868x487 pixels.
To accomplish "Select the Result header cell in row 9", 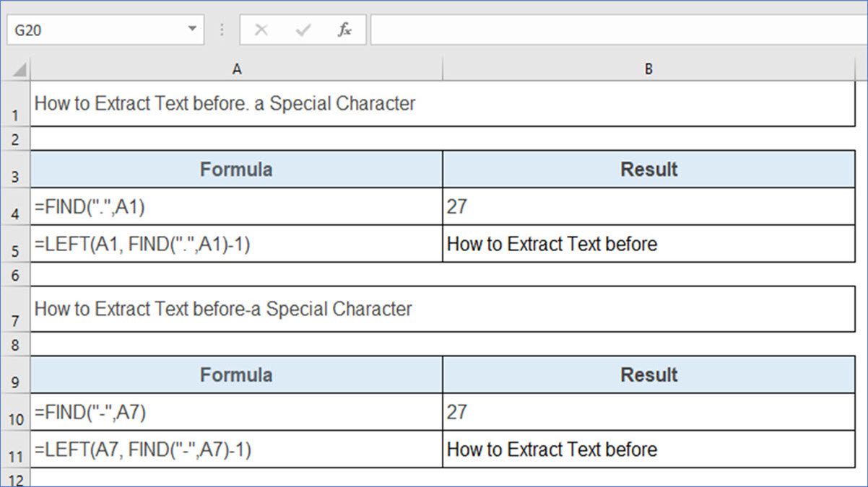I will [x=648, y=374].
